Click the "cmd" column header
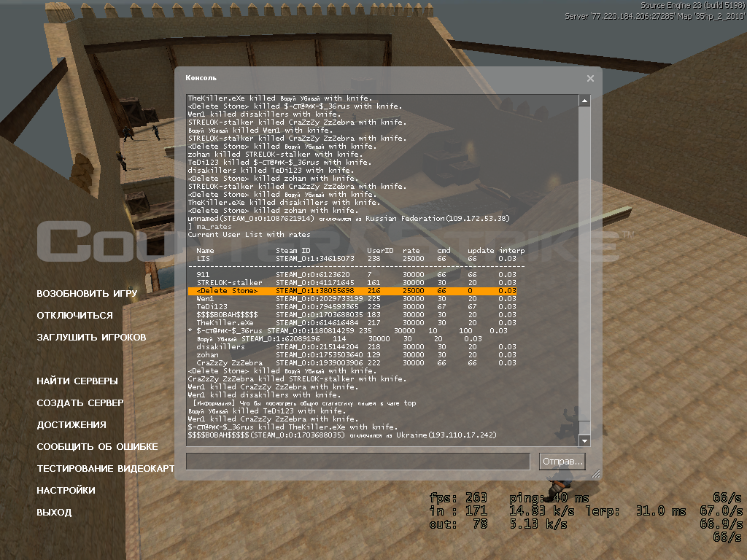Screen dimensions: 747x560 444,251
